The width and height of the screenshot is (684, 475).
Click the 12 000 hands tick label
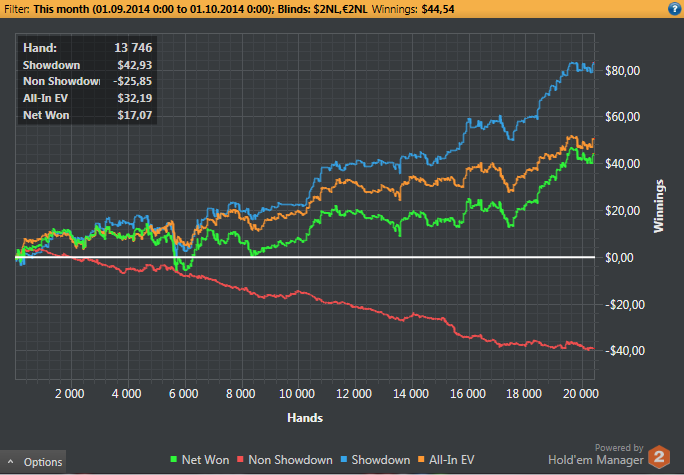coord(354,394)
